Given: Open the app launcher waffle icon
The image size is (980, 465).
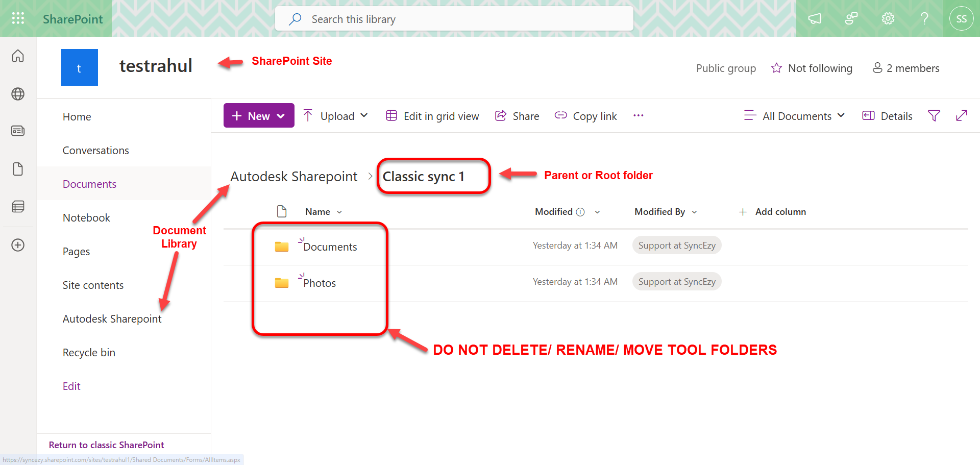Looking at the screenshot, I should (18, 19).
